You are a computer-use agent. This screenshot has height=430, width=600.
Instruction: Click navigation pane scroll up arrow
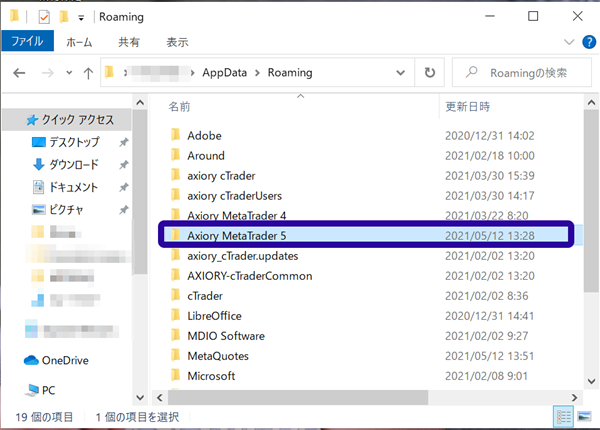click(140, 103)
